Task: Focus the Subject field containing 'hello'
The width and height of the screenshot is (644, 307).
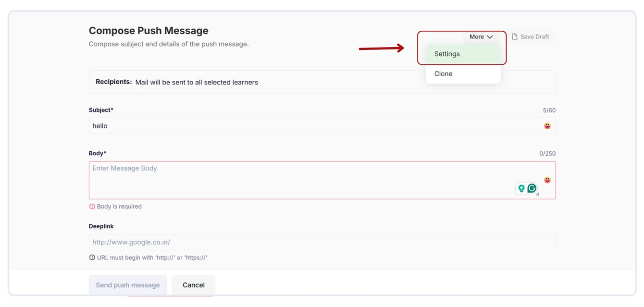Action: point(322,126)
